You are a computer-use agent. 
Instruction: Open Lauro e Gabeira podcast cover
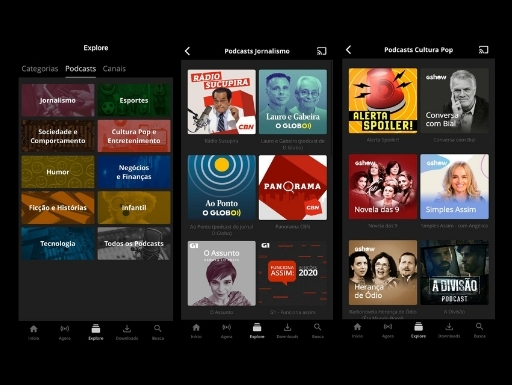293,102
